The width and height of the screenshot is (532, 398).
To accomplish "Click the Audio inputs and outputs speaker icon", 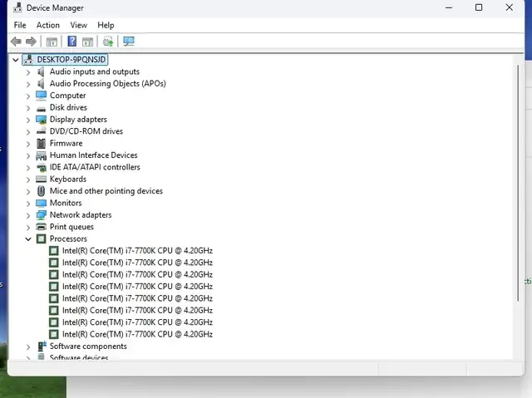I will [x=41, y=71].
